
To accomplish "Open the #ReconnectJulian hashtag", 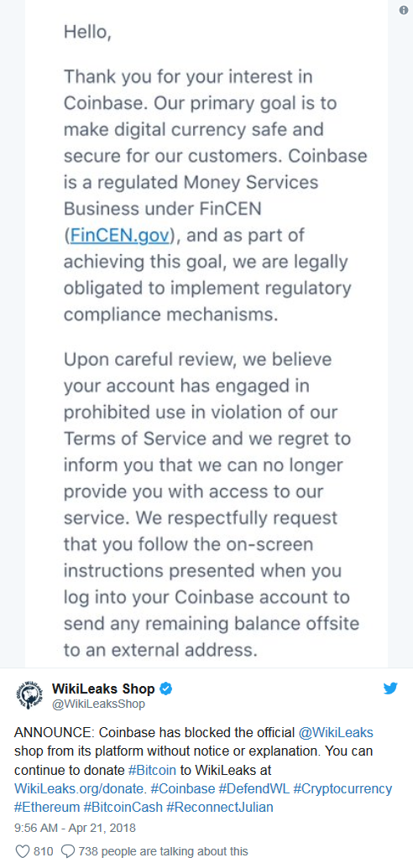I will point(220,807).
